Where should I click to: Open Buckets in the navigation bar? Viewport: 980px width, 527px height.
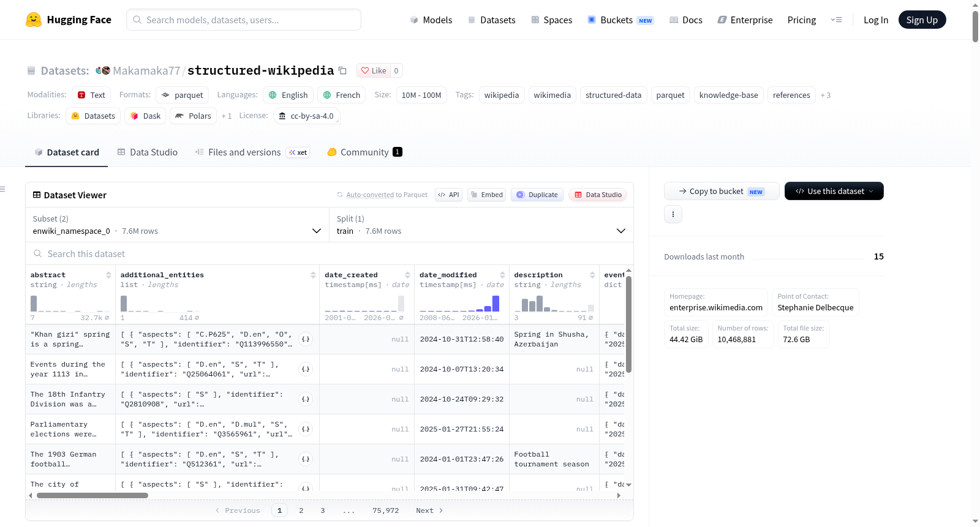[620, 20]
